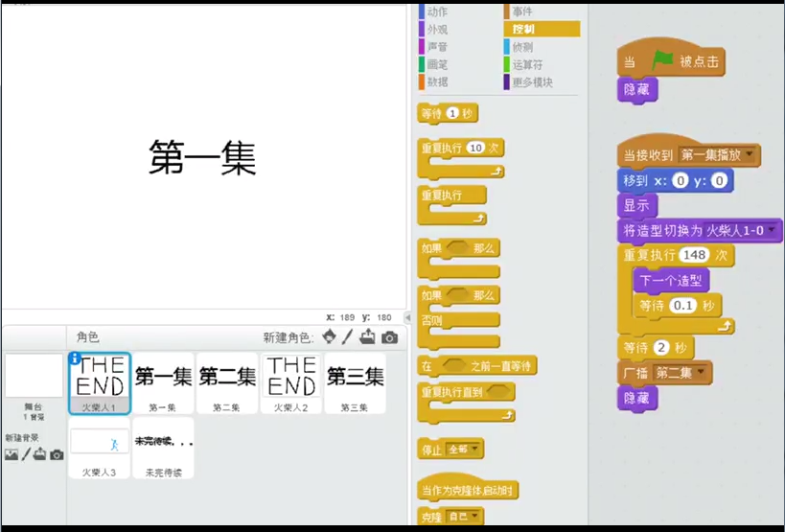
Task: Click the 在…之前一直等待 palette block
Action: click(476, 366)
